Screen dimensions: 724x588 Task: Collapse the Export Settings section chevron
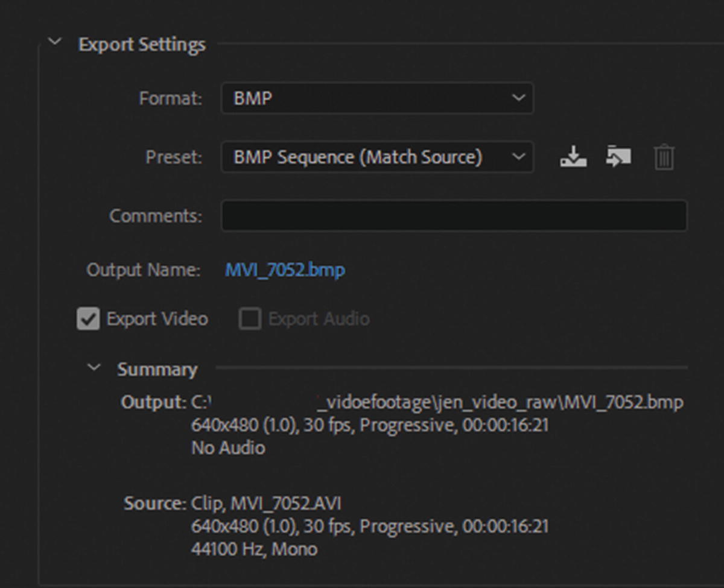[56, 42]
